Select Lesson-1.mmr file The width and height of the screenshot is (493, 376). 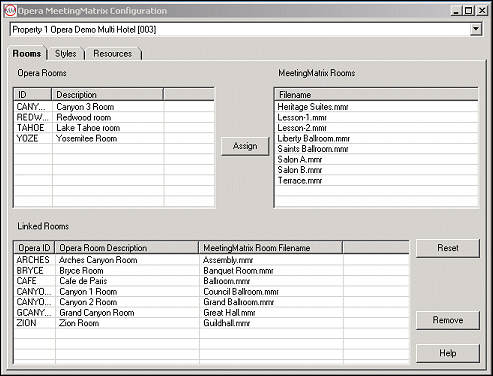[376, 117]
